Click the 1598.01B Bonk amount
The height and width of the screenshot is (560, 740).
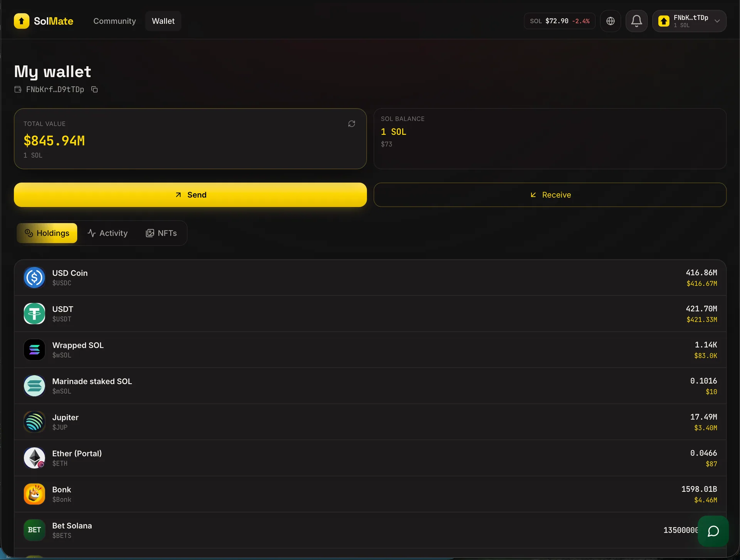[x=699, y=489]
